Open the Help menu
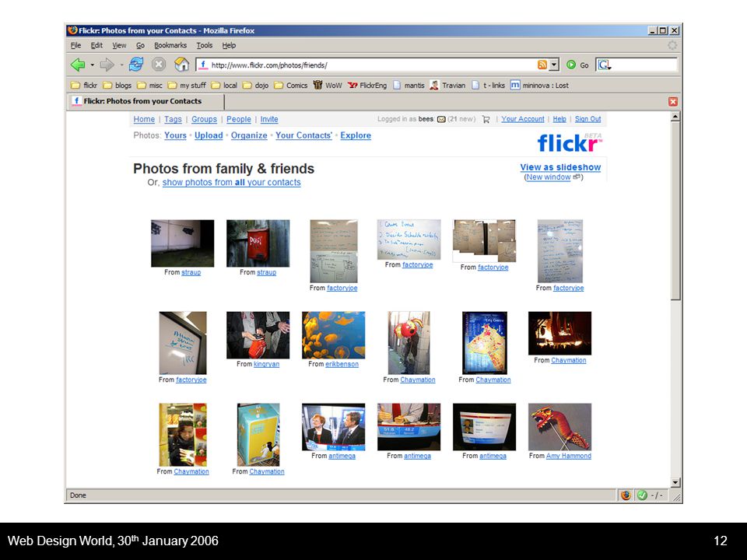This screenshot has height=560, width=747. (x=229, y=45)
